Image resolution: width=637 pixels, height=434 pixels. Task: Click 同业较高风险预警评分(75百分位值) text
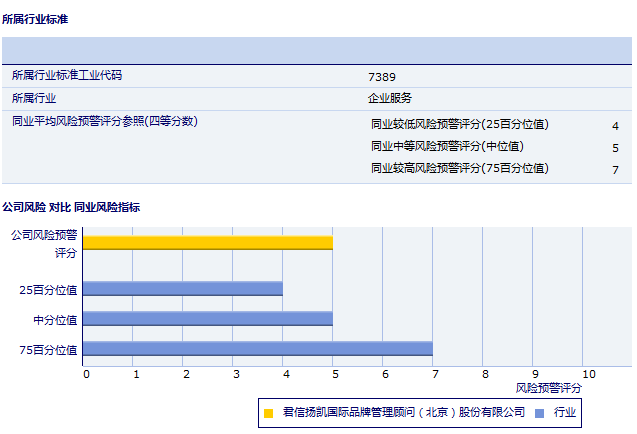click(459, 169)
